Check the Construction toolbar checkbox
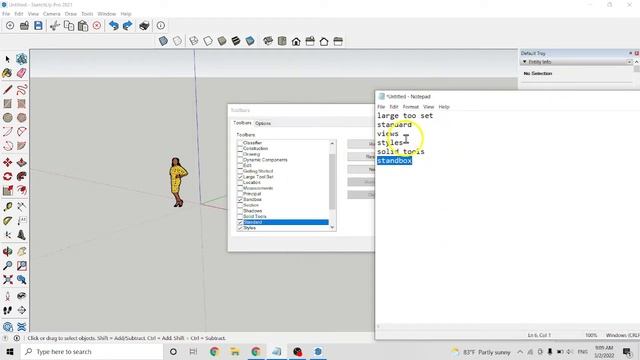This screenshot has height=360, width=640. pos(240,149)
